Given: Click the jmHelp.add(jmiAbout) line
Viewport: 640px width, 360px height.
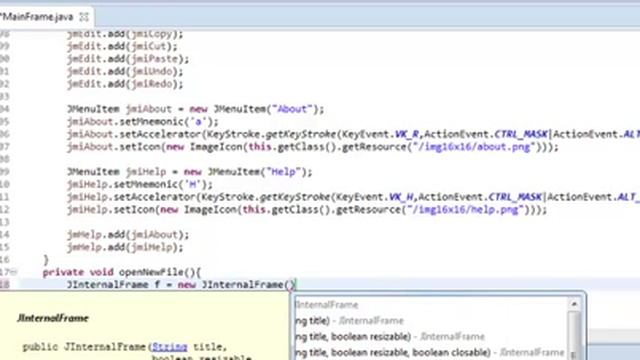Looking at the screenshot, I should point(128,235).
